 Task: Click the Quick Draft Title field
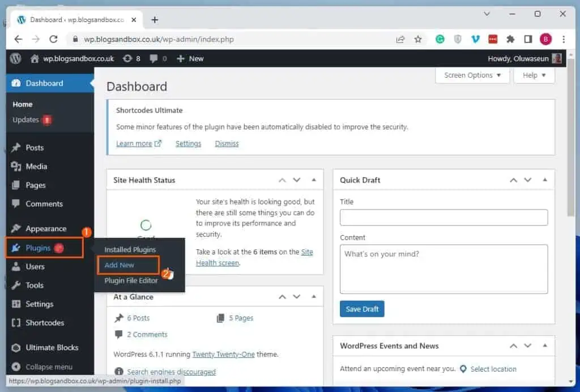tap(443, 218)
